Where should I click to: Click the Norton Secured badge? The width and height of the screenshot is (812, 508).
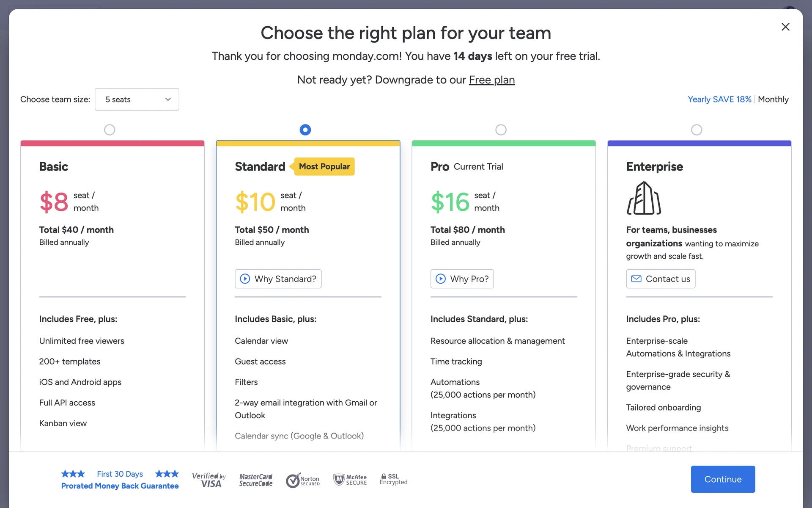(303, 480)
